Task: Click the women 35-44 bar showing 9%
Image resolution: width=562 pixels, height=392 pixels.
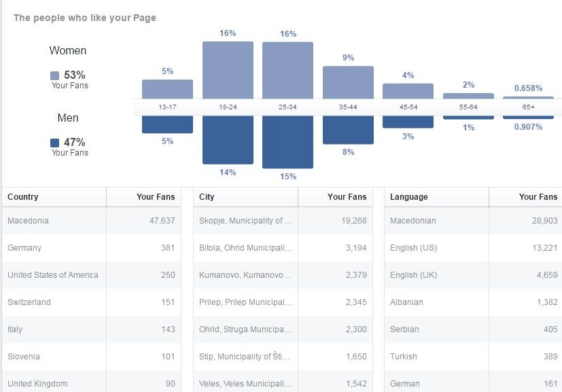Action: coord(348,82)
